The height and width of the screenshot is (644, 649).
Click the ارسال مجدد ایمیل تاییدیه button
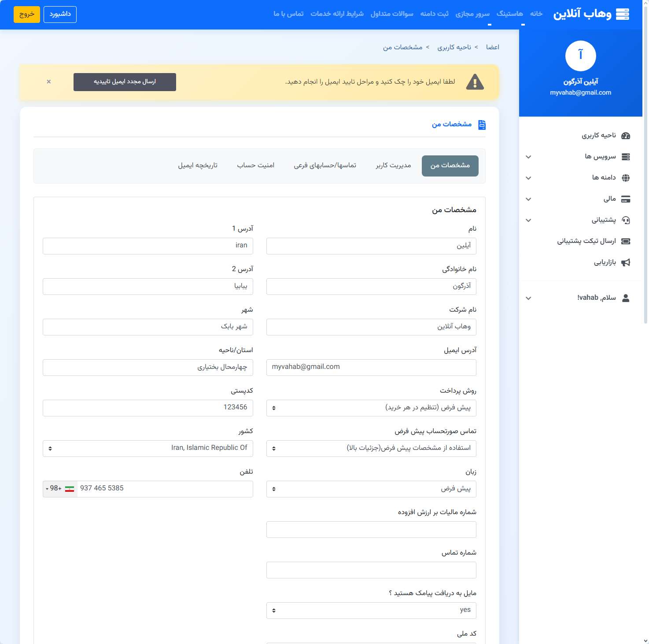point(125,82)
